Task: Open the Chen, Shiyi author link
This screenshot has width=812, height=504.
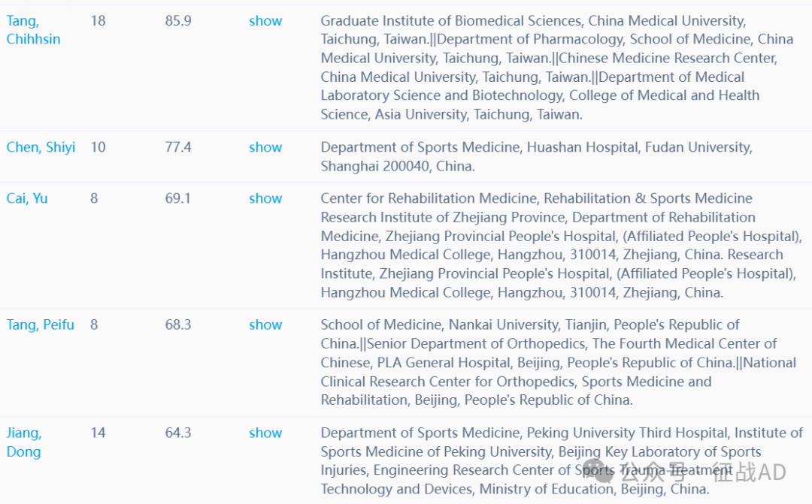Action: pyautogui.click(x=41, y=147)
